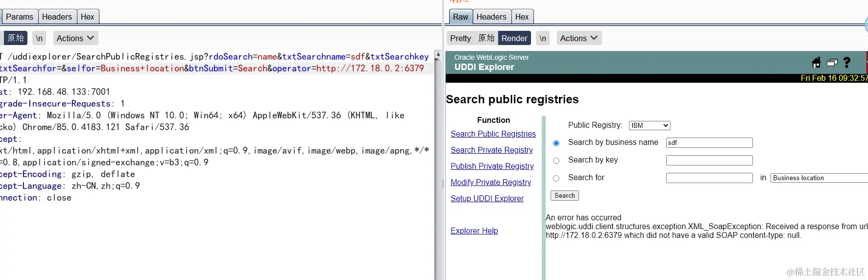Switch to response Raw tab
The width and height of the screenshot is (868, 280).
coord(460,17)
